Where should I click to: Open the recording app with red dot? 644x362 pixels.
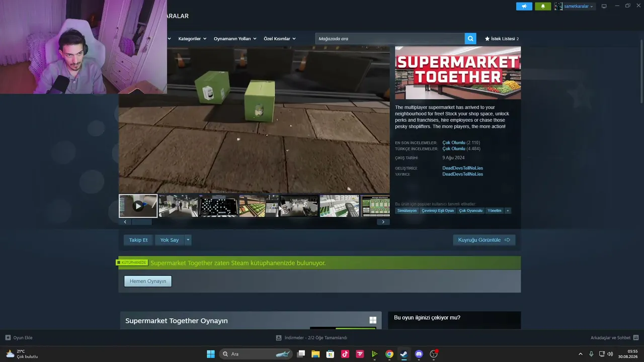point(434,354)
